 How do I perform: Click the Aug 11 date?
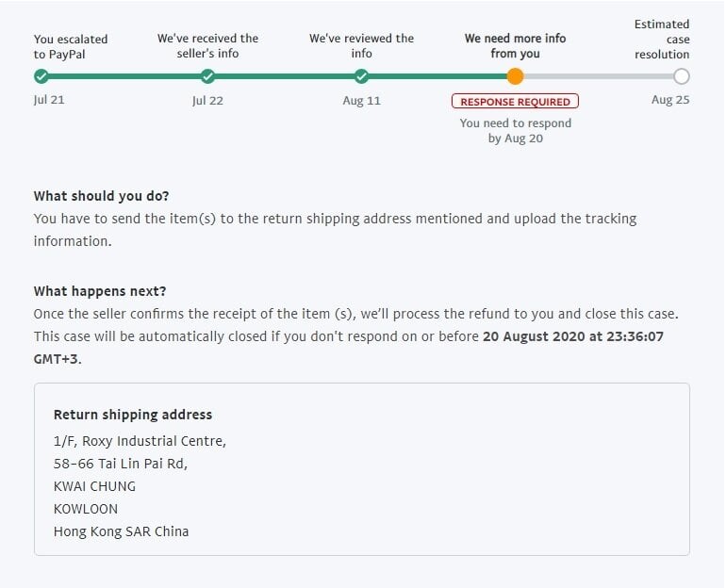tap(361, 101)
